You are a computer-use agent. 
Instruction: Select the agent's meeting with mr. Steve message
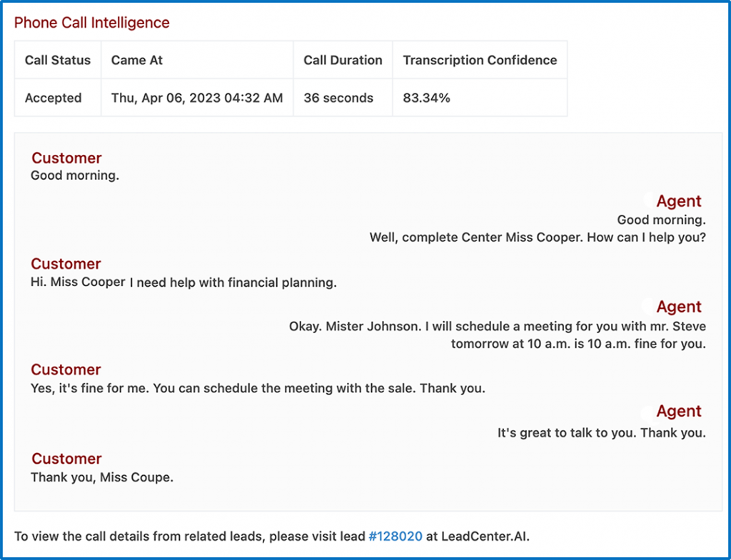(x=498, y=335)
